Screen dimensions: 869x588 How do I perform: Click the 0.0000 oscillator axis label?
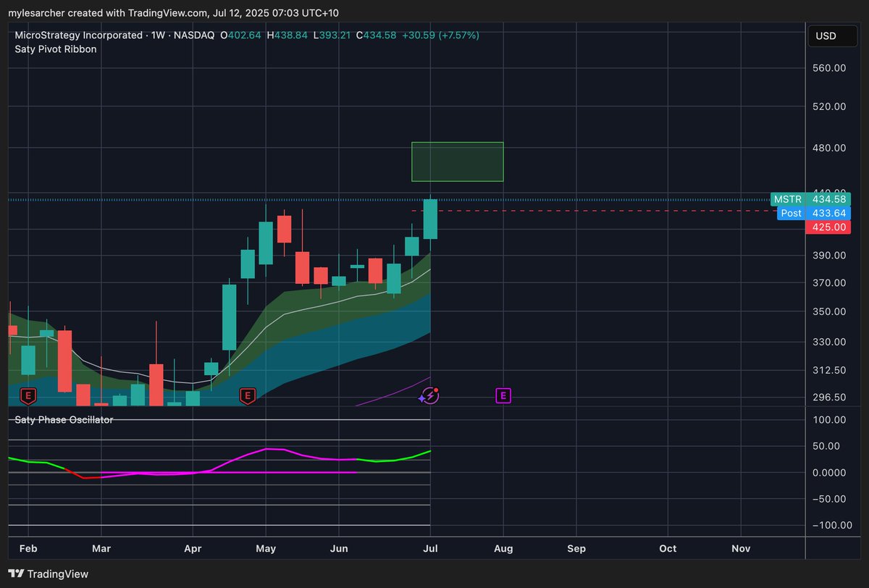830,472
